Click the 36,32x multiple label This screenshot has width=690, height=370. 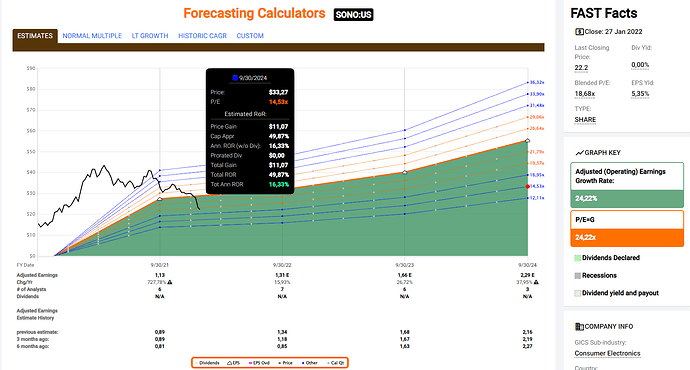[537, 82]
